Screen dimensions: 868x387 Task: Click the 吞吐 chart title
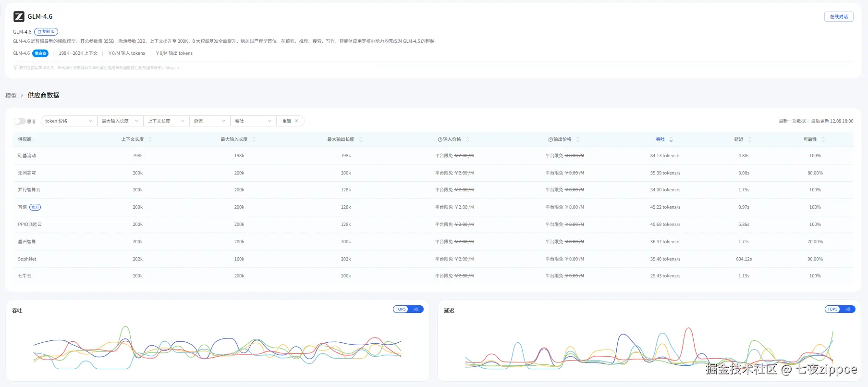click(x=17, y=311)
